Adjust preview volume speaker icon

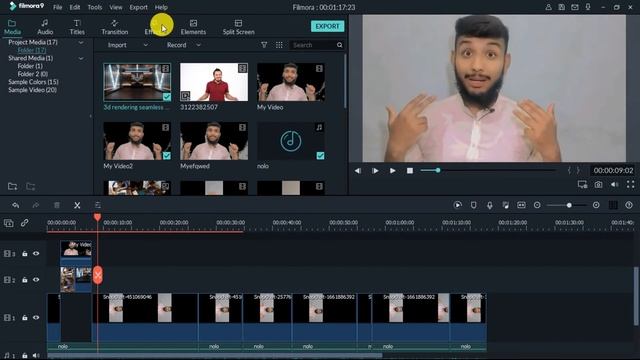pos(614,184)
